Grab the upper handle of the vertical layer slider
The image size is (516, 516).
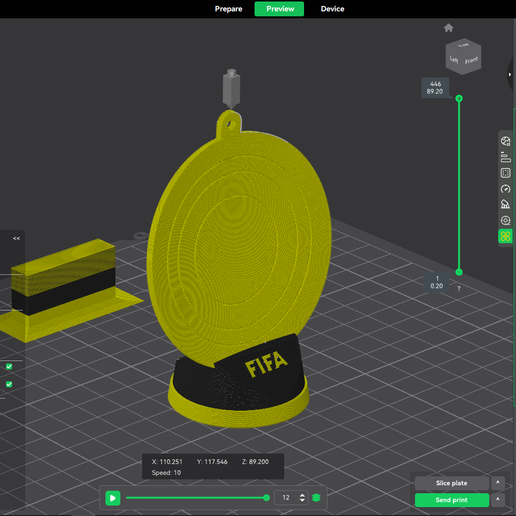pos(459,98)
